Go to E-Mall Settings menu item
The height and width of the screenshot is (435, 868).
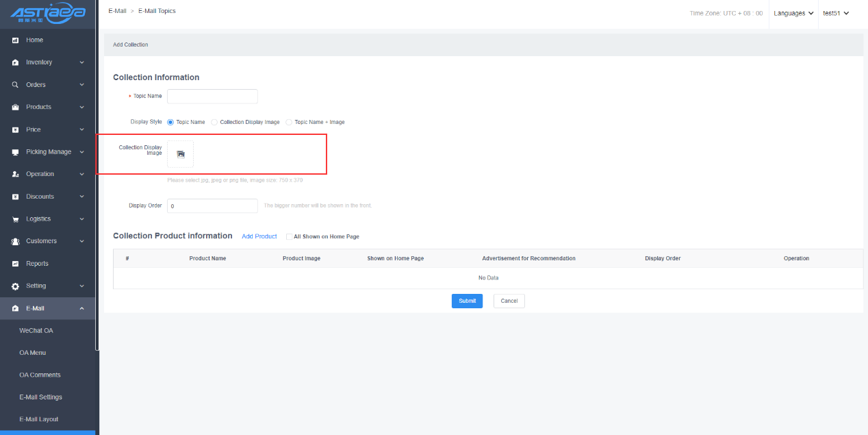[x=40, y=397]
